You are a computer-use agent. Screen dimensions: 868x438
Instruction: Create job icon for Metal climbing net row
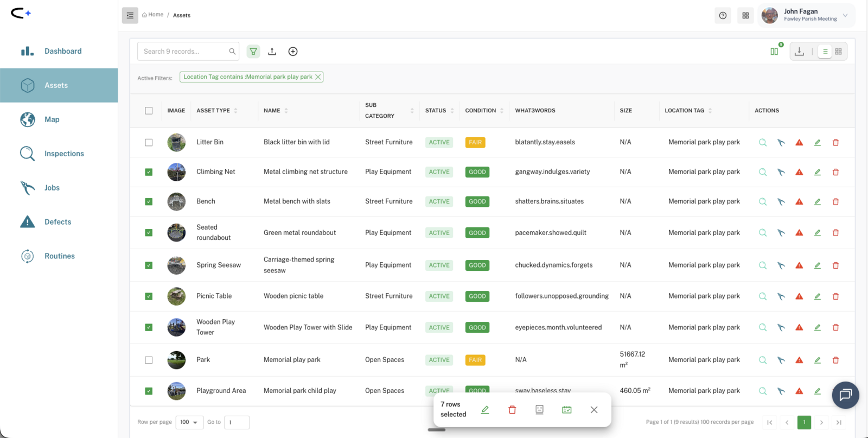pyautogui.click(x=781, y=172)
